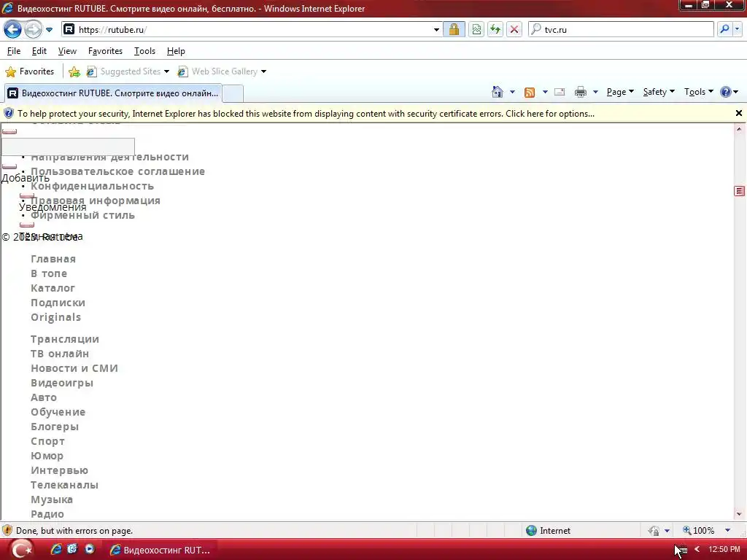Open the View menu
Viewport: 747px width, 560px height.
pos(67,51)
